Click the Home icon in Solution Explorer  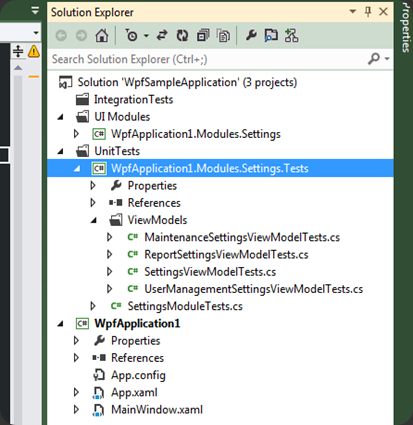[102, 35]
